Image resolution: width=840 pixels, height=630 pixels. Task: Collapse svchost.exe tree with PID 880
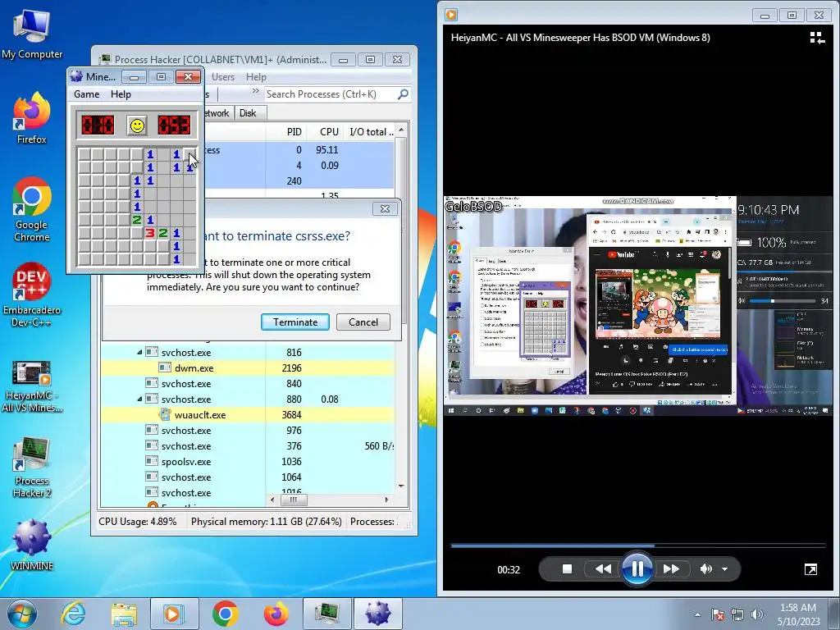pyautogui.click(x=139, y=399)
